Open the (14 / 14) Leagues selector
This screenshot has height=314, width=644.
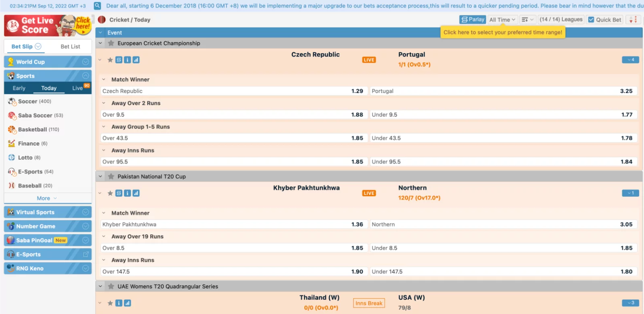pos(561,19)
